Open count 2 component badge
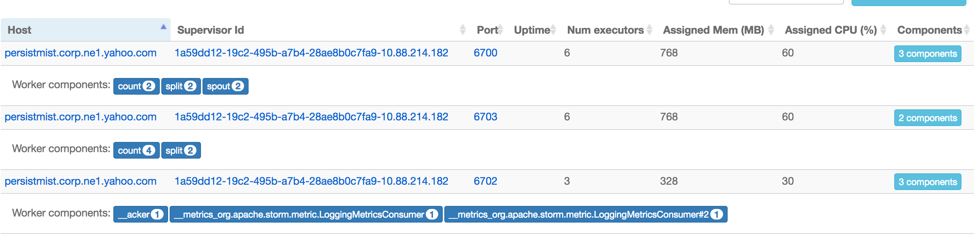 (136, 86)
